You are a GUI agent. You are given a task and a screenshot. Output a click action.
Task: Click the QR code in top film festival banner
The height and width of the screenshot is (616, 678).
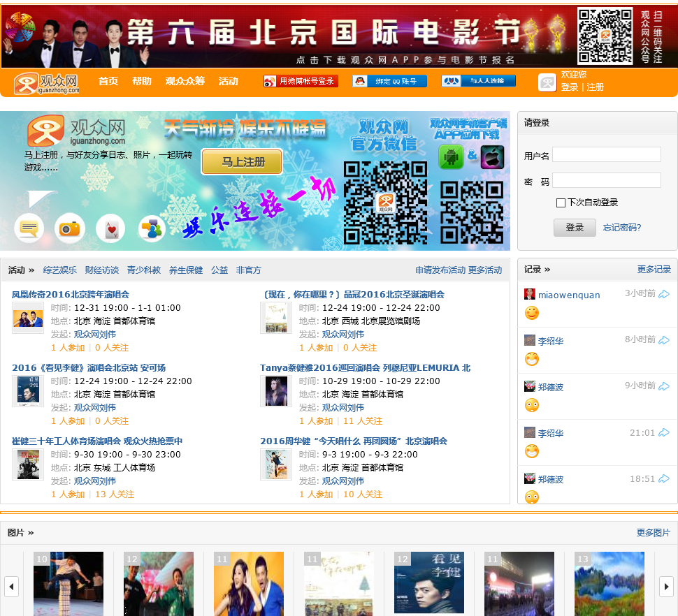pyautogui.click(x=605, y=36)
